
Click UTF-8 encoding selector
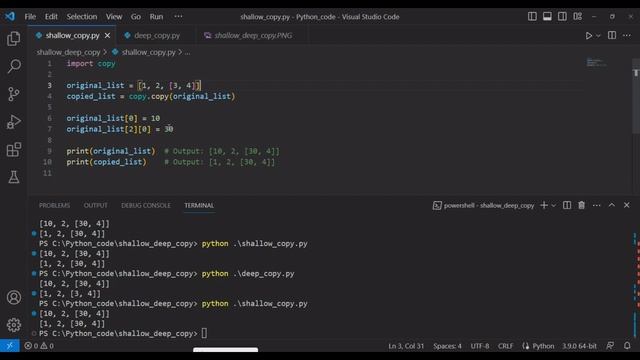pos(480,346)
